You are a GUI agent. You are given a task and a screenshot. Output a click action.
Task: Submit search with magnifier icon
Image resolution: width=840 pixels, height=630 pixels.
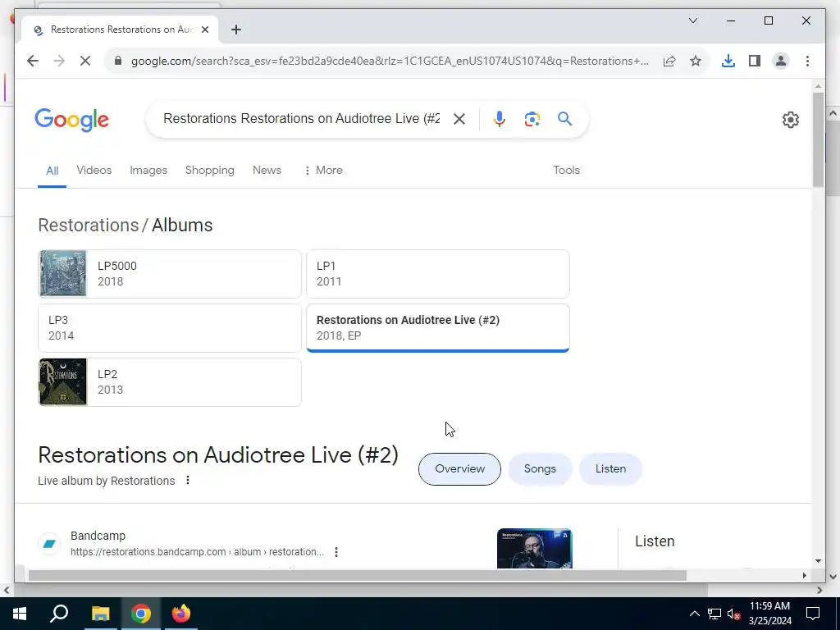[x=564, y=119]
